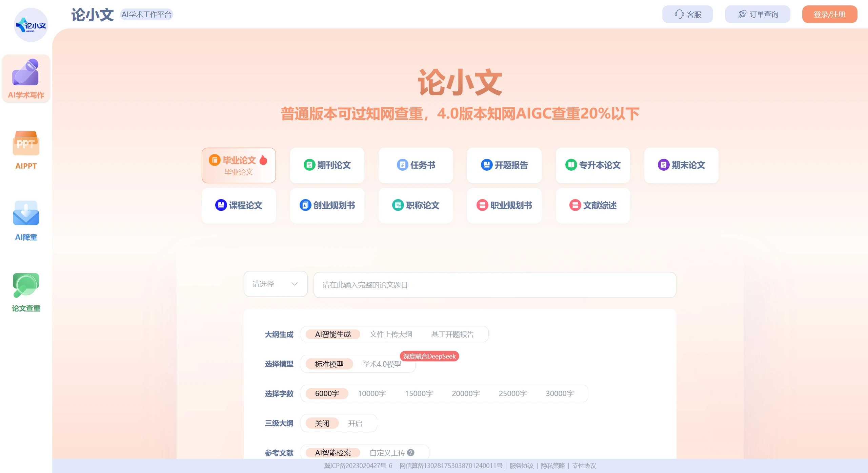Select the 20000字 word count option

466,393
